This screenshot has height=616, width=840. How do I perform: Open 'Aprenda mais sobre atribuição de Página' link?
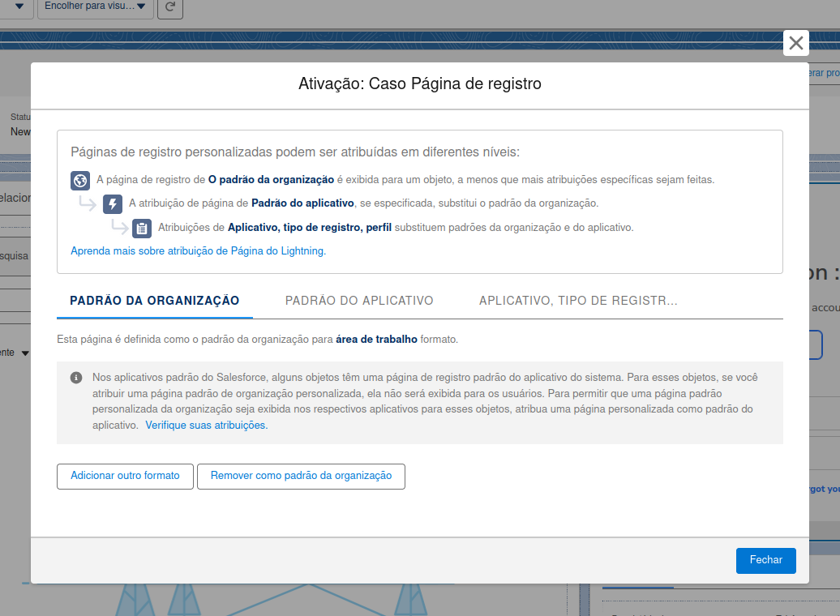click(x=198, y=251)
